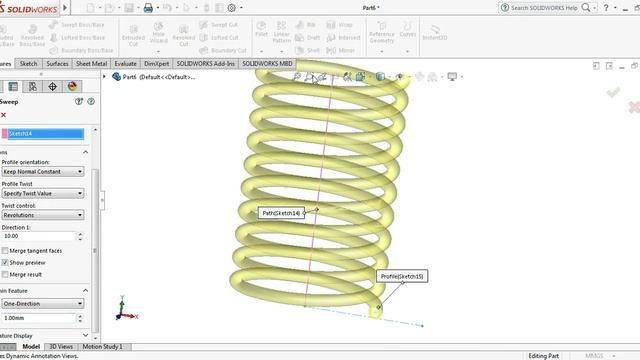Open the PropertyManager tab icon
The image size is (640, 360).
point(13,87)
